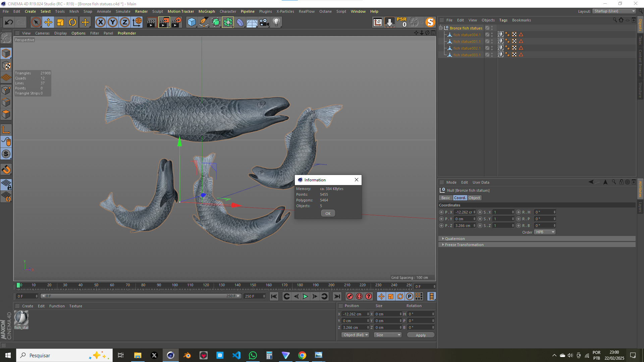Viewport: 644px width, 362px height.
Task: Activate the Rotate tool
Action: 72,22
